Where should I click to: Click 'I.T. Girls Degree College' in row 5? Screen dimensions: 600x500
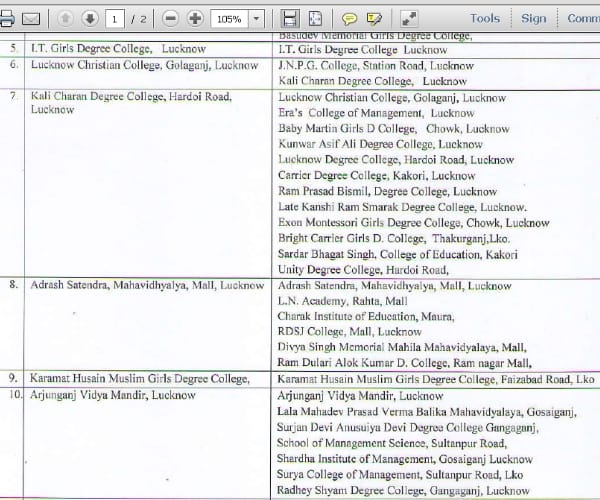coord(91,49)
